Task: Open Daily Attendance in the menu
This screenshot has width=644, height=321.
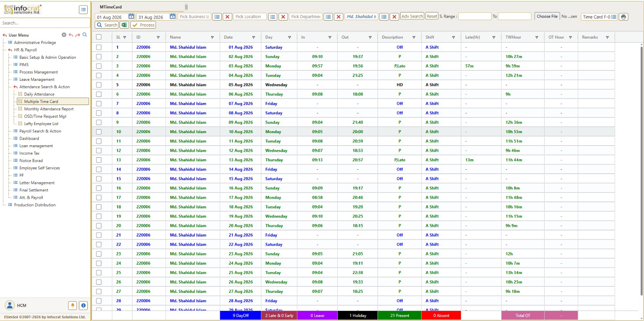Action: 39,94
